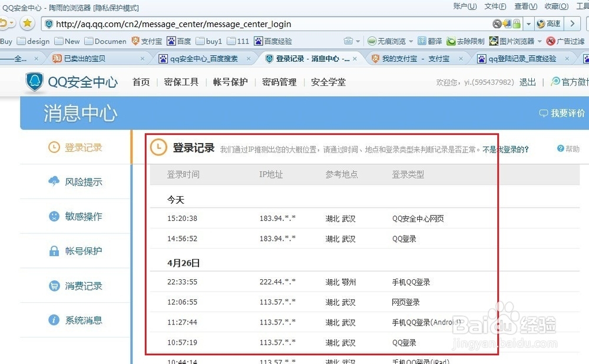Select 消费记录 in sidebar

click(75, 286)
